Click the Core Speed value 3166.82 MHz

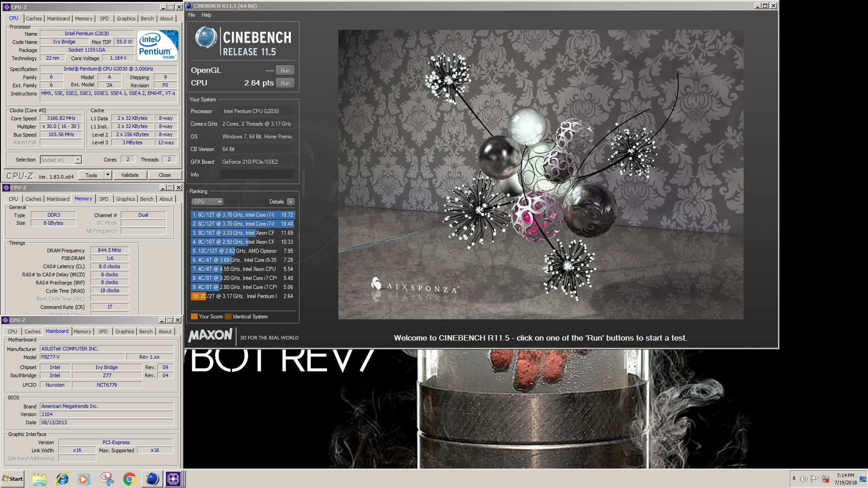[x=62, y=118]
